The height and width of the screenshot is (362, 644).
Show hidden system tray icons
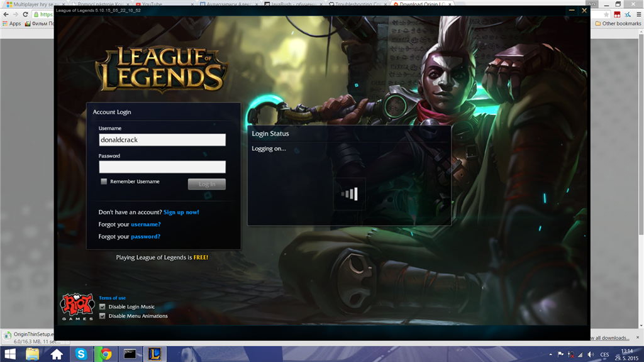(x=550, y=354)
